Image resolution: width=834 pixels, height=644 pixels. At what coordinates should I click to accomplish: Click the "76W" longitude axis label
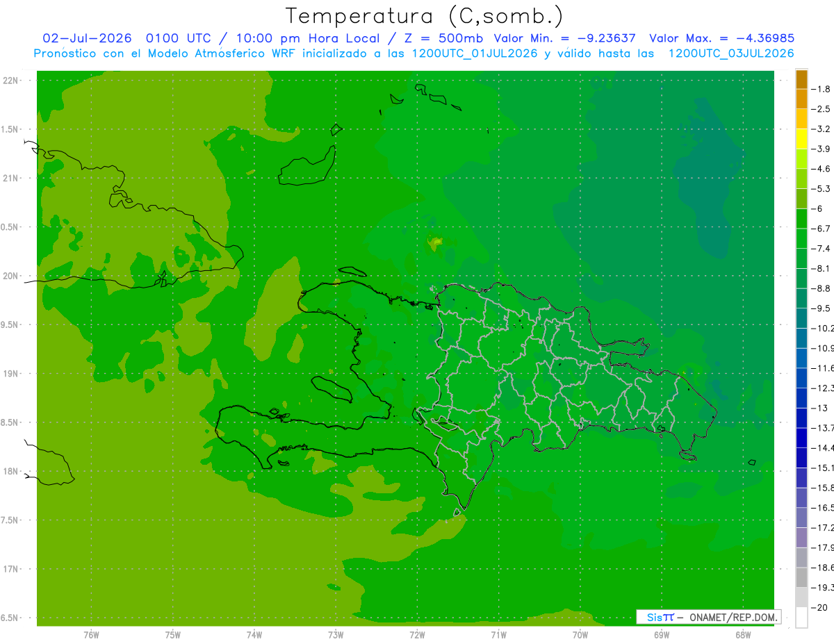(91, 634)
